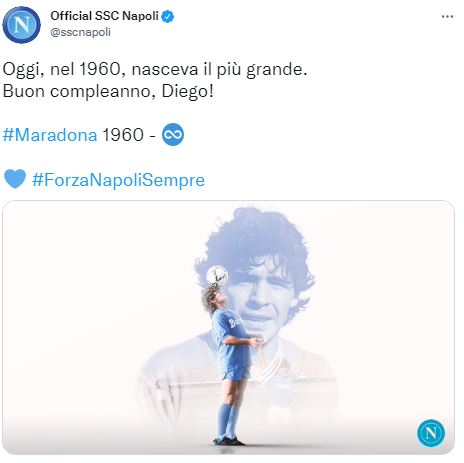Click the blue heart emoji

point(15,179)
